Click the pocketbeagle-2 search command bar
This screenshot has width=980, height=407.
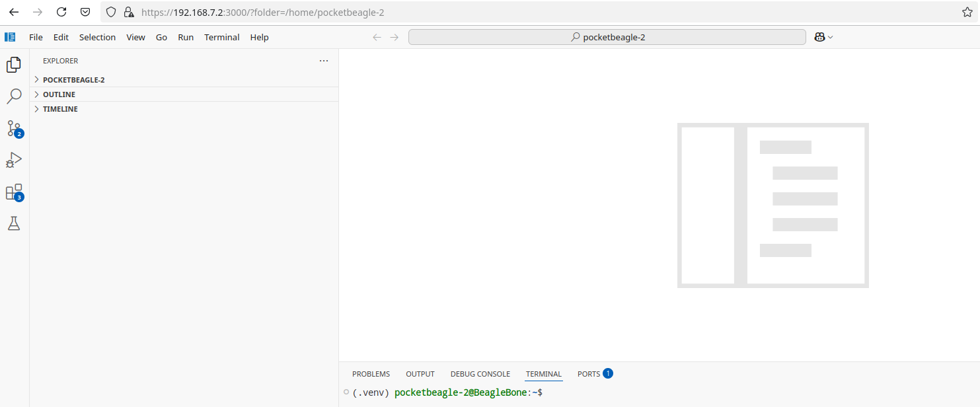pos(607,36)
